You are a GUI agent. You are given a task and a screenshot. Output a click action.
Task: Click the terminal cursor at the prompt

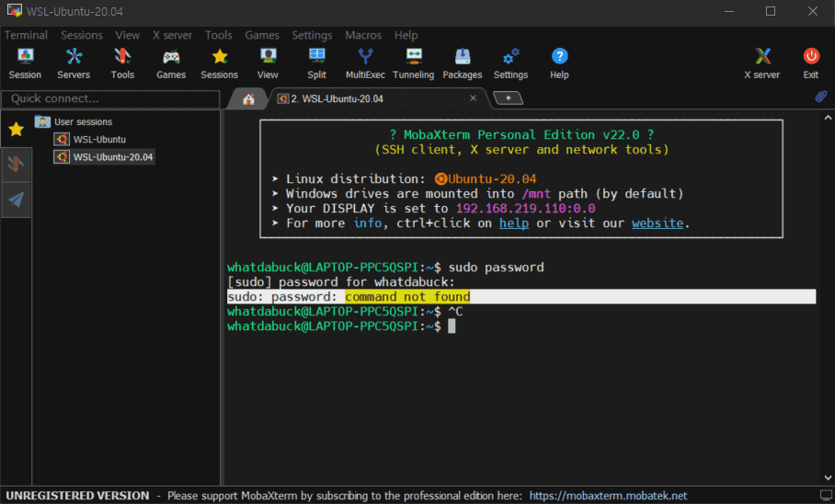tap(452, 326)
